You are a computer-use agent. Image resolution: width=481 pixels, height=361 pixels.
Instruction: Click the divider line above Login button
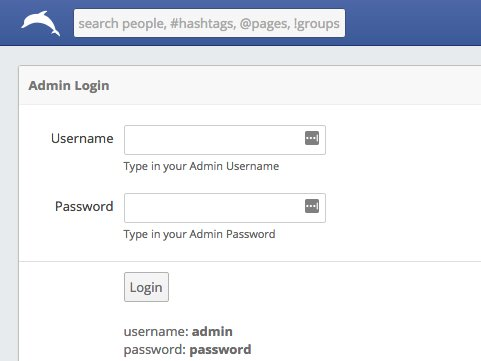point(250,261)
